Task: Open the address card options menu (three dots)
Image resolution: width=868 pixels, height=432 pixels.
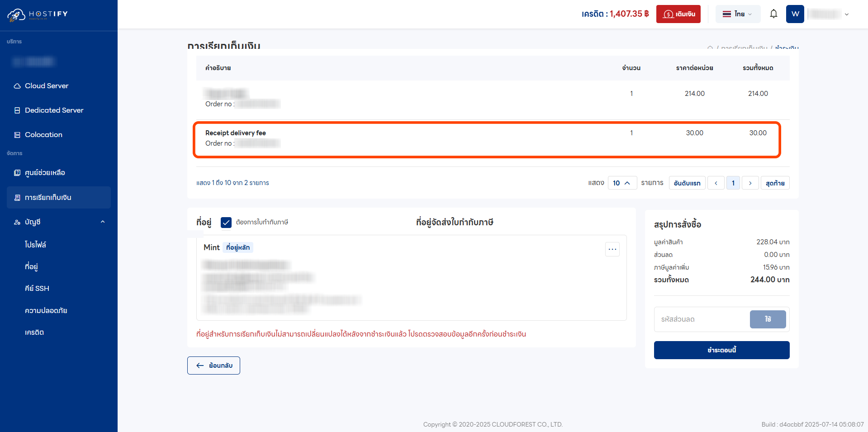Action: (612, 249)
